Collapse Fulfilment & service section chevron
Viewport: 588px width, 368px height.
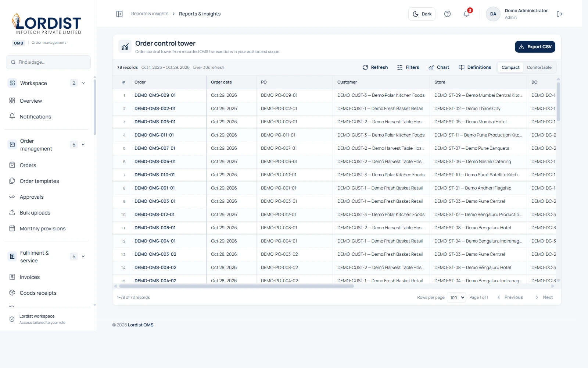pyautogui.click(x=83, y=256)
